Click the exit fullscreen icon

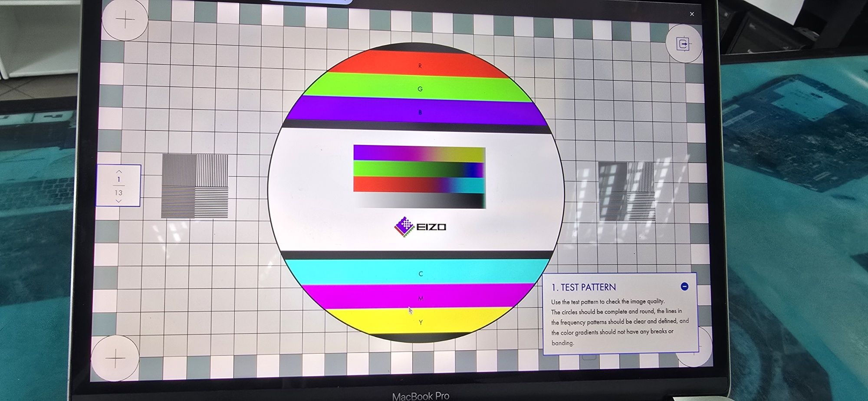683,44
